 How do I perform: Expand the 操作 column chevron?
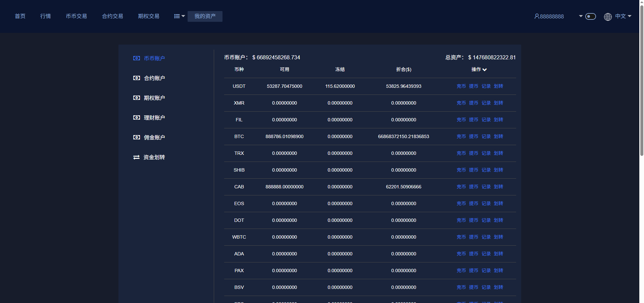[485, 70]
